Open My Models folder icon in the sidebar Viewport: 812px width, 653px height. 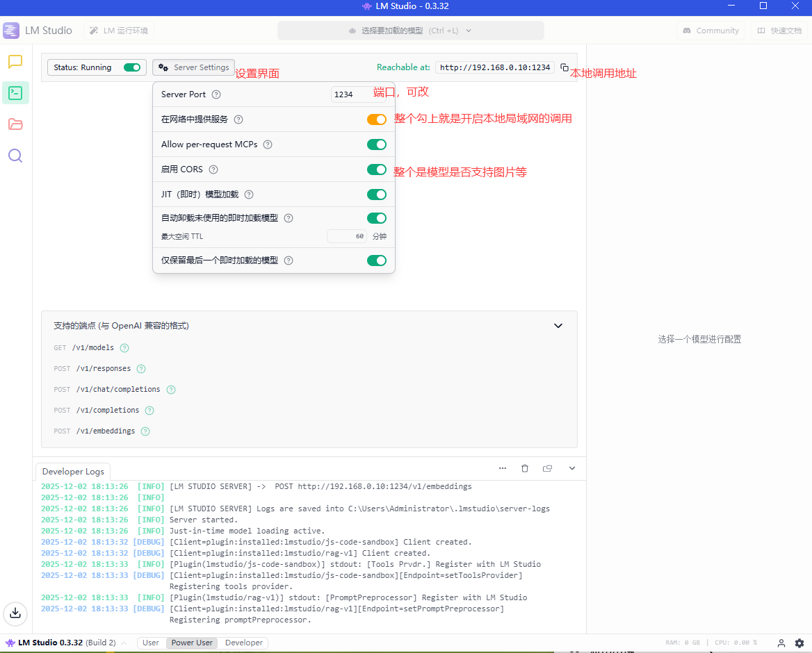point(15,124)
